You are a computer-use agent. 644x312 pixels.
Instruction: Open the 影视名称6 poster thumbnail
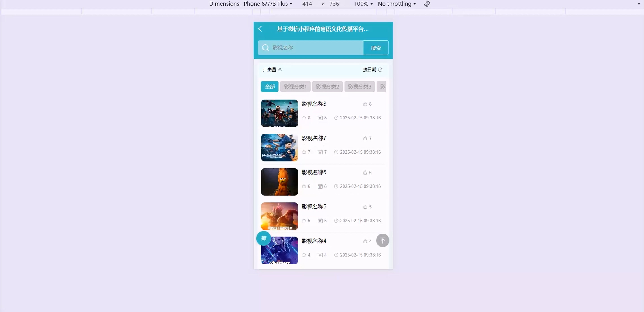point(279,182)
